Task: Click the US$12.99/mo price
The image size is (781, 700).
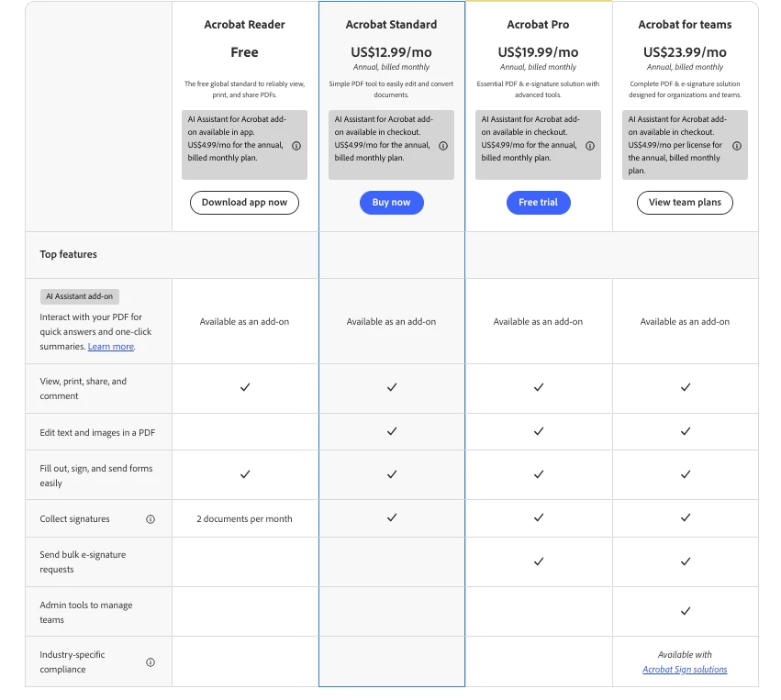Action: 391,52
